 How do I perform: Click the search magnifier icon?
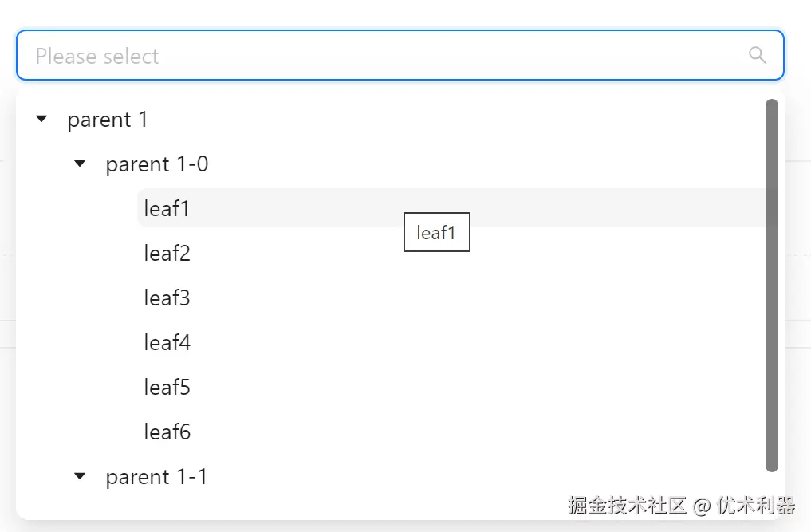point(757,55)
